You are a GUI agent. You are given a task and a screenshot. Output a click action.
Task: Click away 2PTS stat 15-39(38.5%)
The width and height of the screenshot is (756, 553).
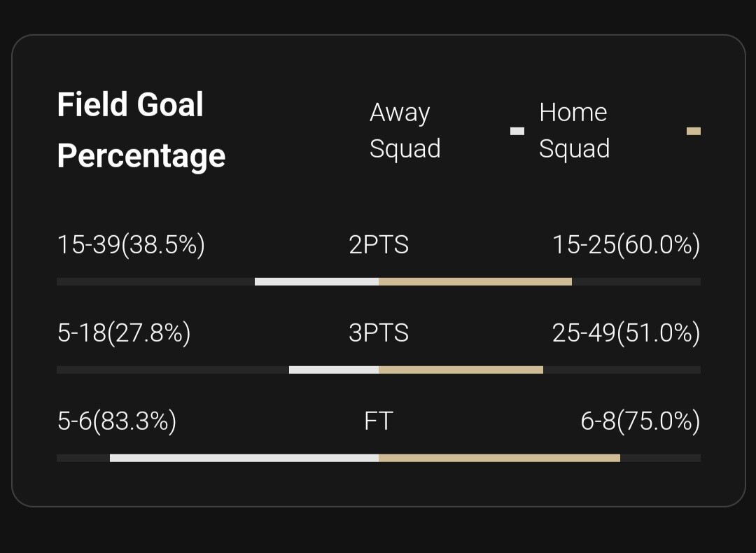pos(131,245)
